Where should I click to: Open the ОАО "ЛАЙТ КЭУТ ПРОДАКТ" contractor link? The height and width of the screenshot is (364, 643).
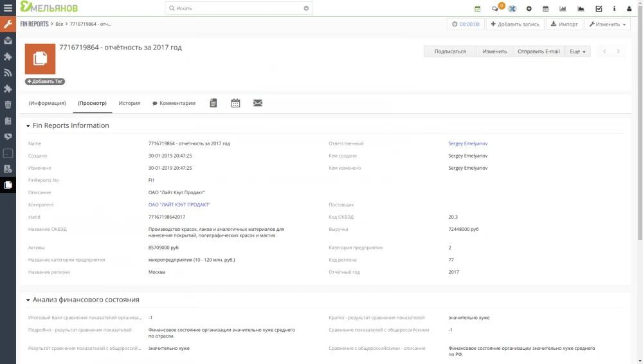(179, 205)
